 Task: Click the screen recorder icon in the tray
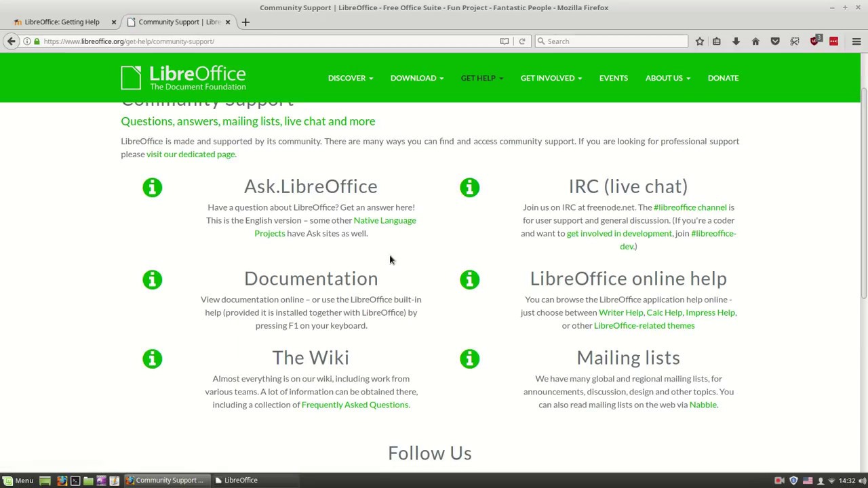click(779, 481)
